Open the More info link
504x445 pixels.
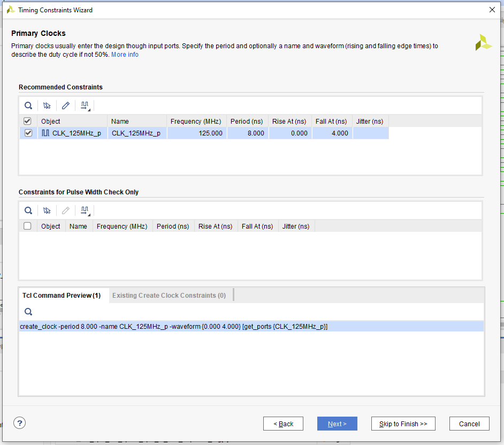[125, 55]
